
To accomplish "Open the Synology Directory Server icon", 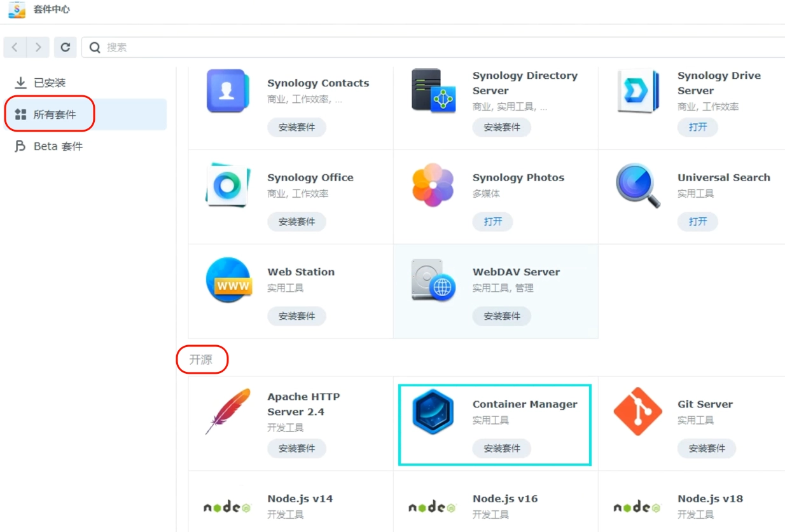I will pos(433,91).
